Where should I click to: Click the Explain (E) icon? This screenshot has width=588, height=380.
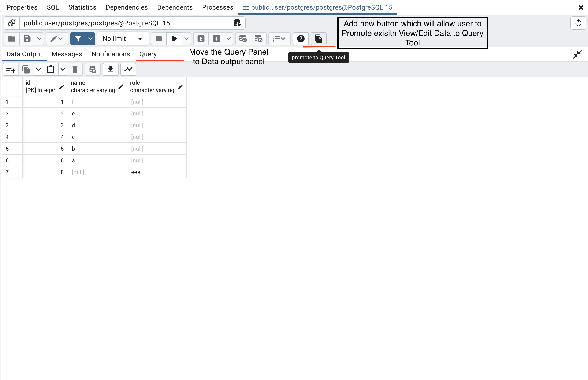[201, 39]
